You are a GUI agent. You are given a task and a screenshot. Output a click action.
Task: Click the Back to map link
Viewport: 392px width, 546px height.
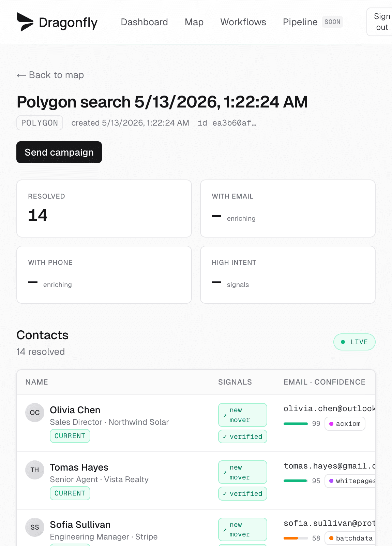(50, 75)
